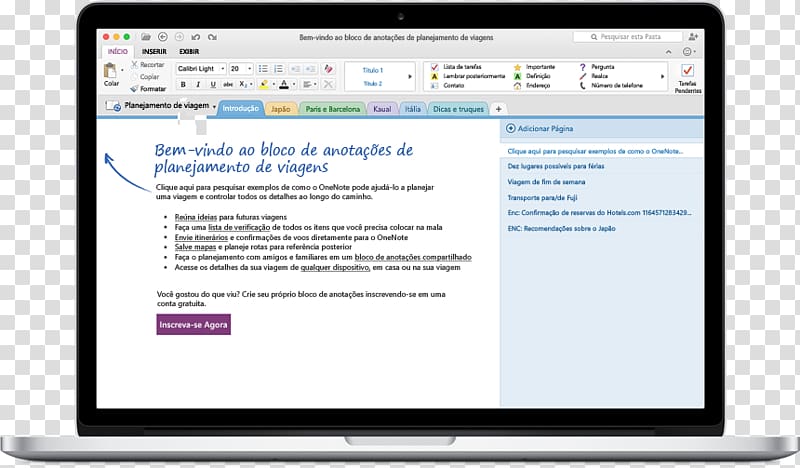Open the Itália section tab
The width and height of the screenshot is (800, 468).
[x=413, y=109]
